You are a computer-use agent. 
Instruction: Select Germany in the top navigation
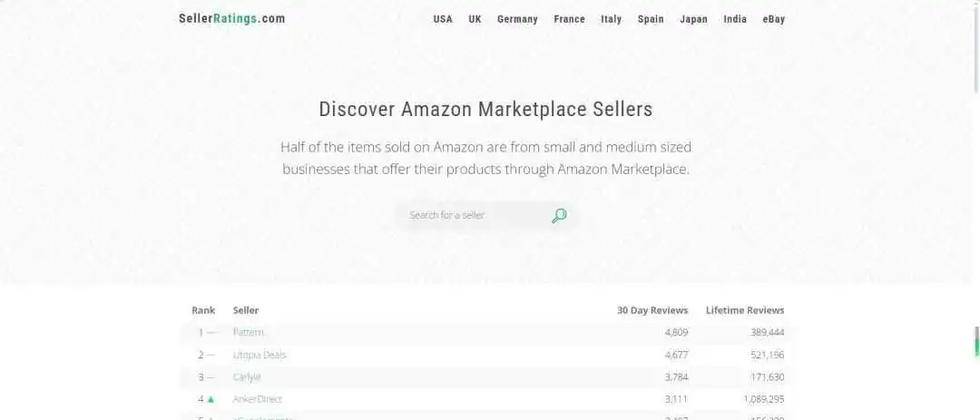[517, 19]
